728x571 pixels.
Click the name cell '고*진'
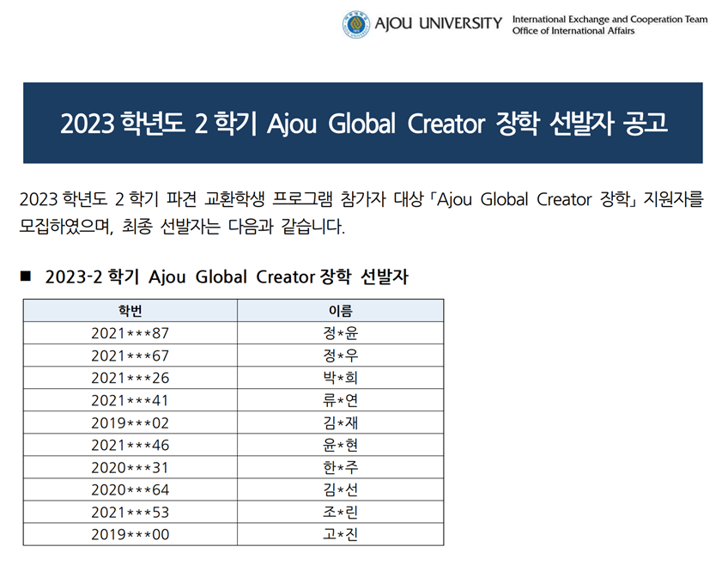341,534
